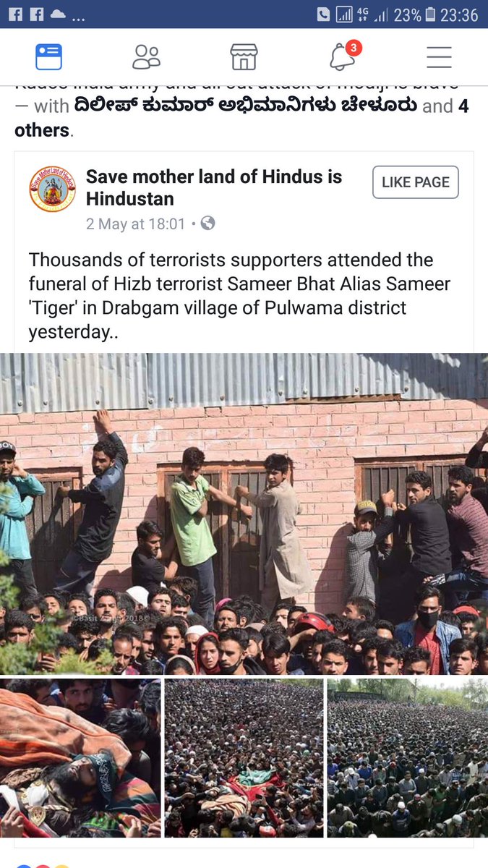Open the bottom-right crowd with trees photo
This screenshot has height=868, width=488.
(x=408, y=758)
